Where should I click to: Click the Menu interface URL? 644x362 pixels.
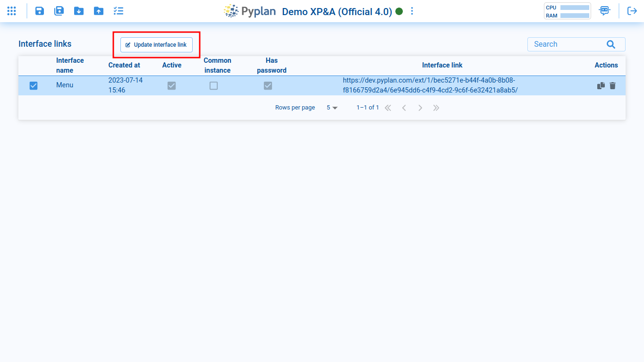(430, 85)
